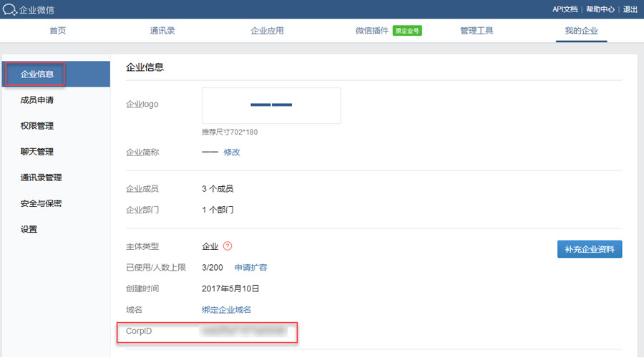644x358 pixels.
Task: Open 成员申请 in the sidebar
Action: tap(37, 100)
